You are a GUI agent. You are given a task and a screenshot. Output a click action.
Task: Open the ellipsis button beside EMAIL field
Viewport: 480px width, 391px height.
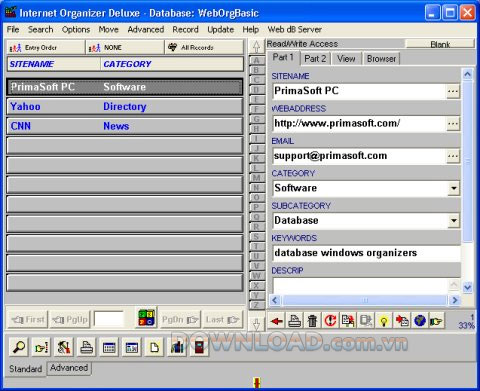coord(453,156)
